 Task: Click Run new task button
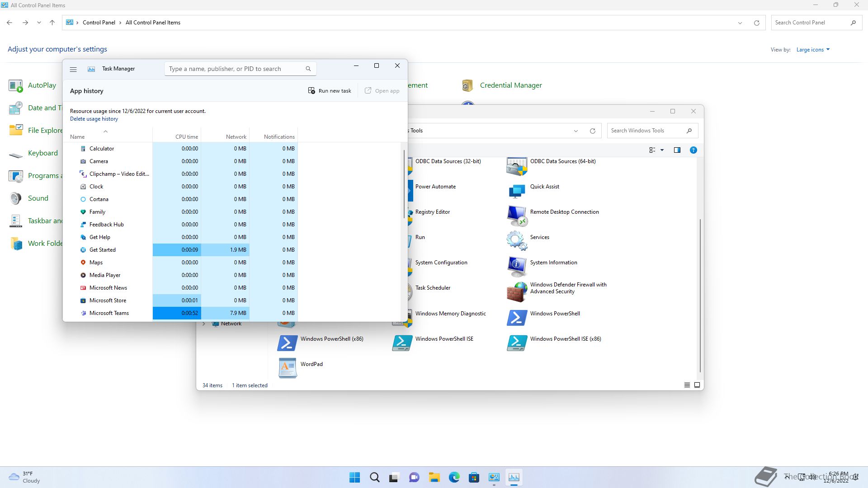click(x=330, y=91)
